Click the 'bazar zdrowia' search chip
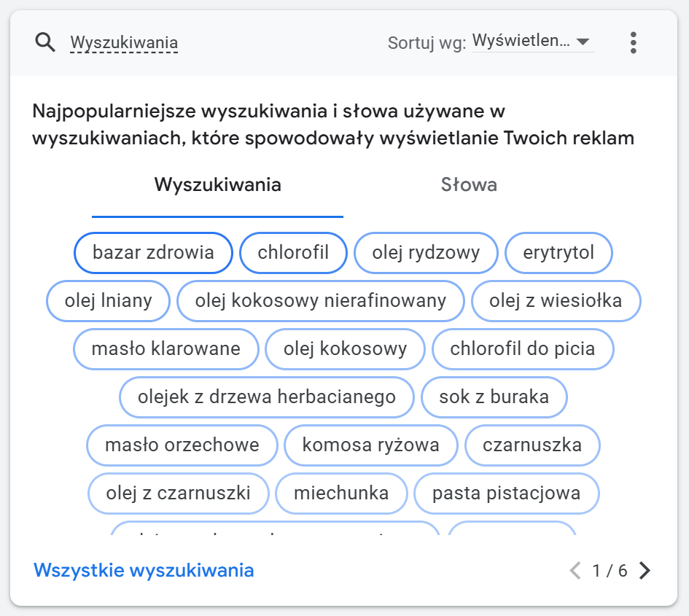The image size is (689, 616). click(x=153, y=253)
